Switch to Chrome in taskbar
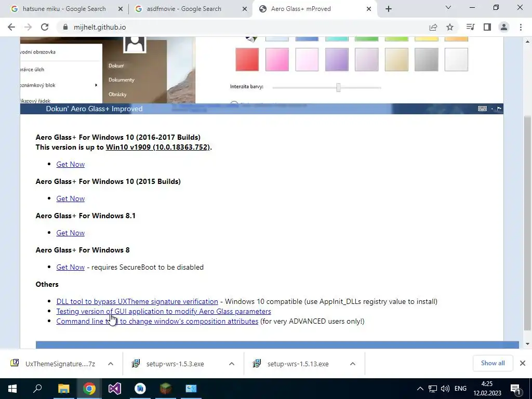Screen dimensions: 532x399 89,389
